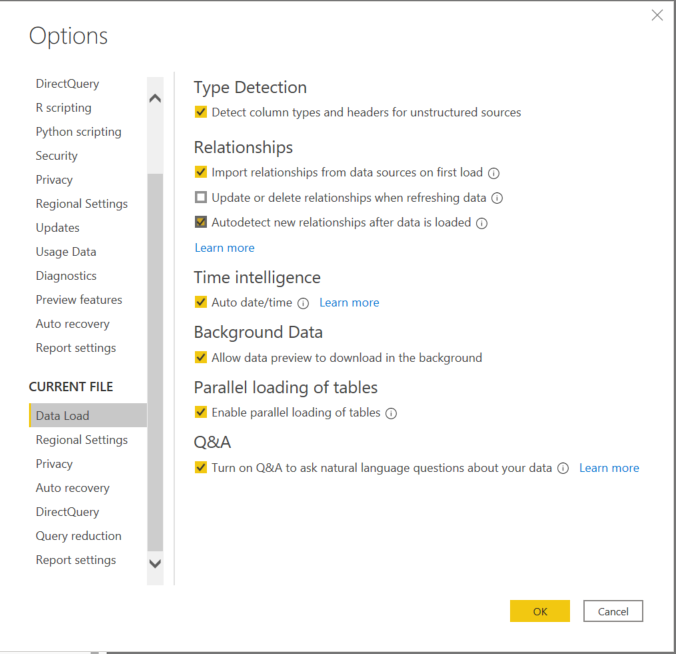Toggle Allow data preview background download checkbox
The image size is (676, 654).
(201, 357)
